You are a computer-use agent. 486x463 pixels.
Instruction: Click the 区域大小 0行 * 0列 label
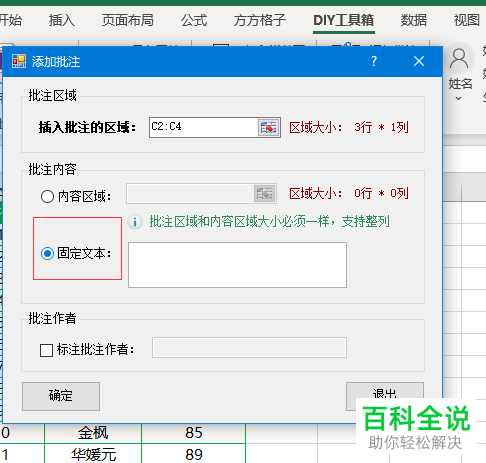point(349,193)
